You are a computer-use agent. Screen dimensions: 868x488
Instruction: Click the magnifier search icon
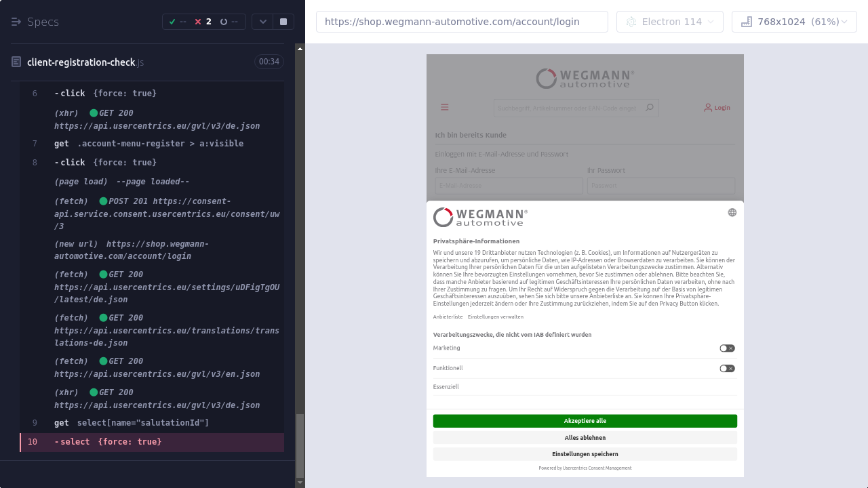tap(650, 107)
